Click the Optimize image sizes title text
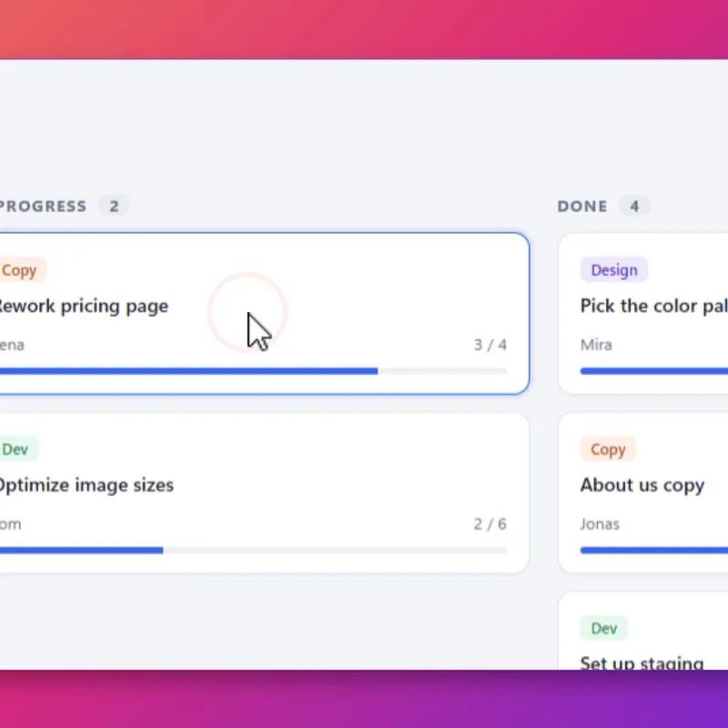728x728 pixels. 86,486
